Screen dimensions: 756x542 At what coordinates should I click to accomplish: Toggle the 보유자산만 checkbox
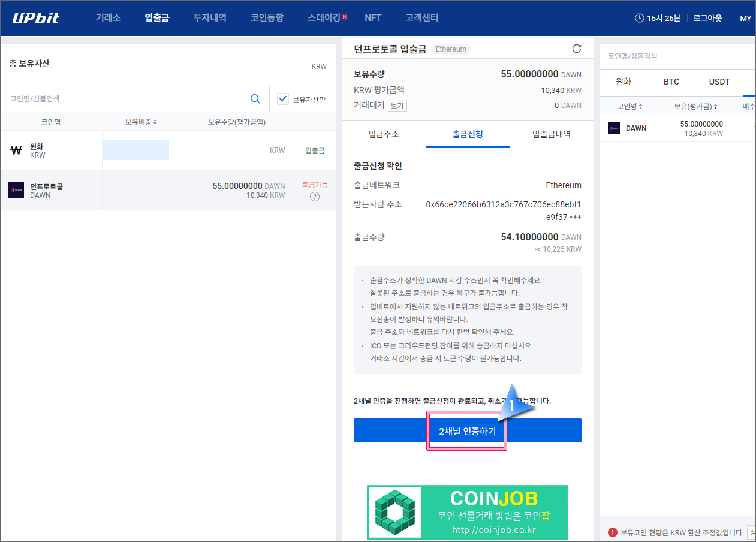tap(284, 99)
